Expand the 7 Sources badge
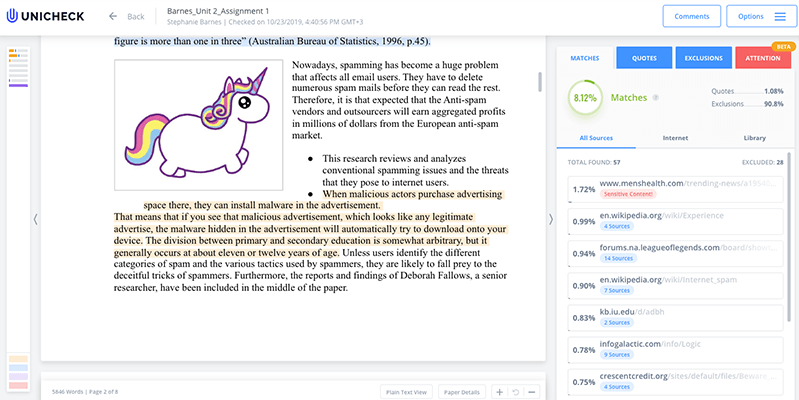This screenshot has width=799, height=400. [x=617, y=290]
